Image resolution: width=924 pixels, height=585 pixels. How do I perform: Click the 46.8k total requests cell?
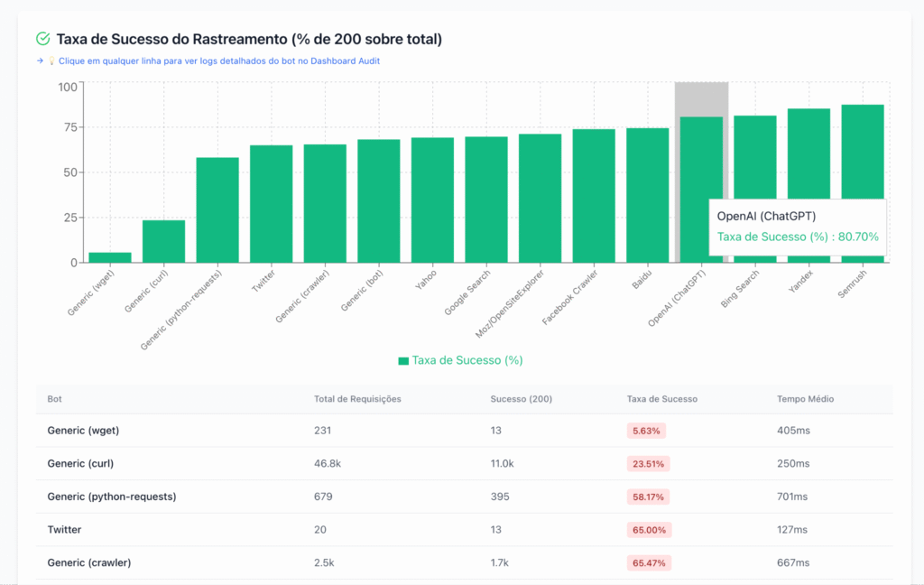[327, 463]
